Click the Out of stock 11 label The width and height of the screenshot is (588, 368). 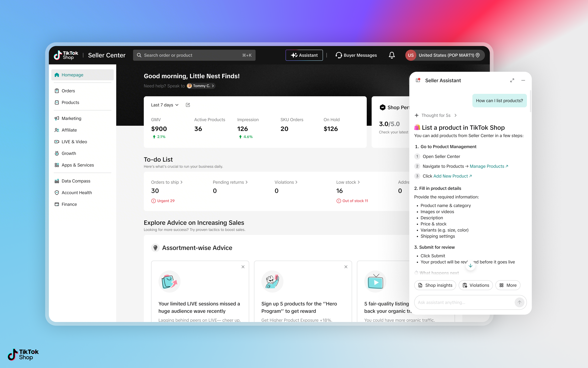point(355,201)
